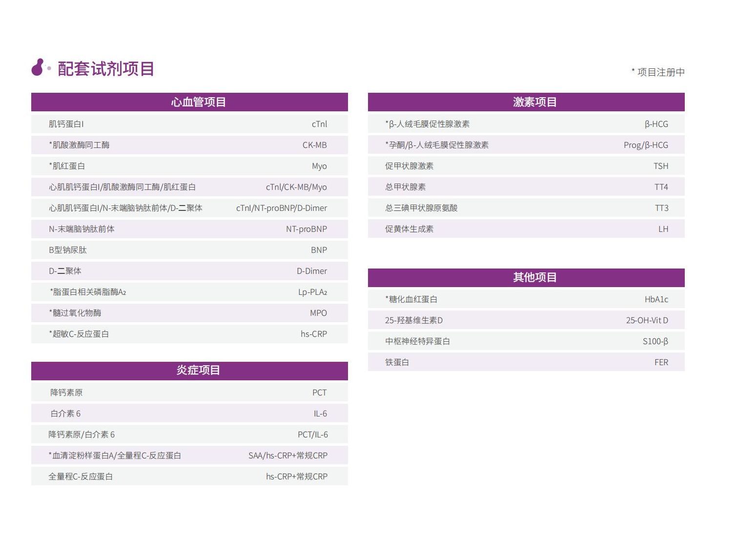Image resolution: width=737 pixels, height=560 pixels.
Task: Select the 心血管项目 section header
Action: (189, 102)
